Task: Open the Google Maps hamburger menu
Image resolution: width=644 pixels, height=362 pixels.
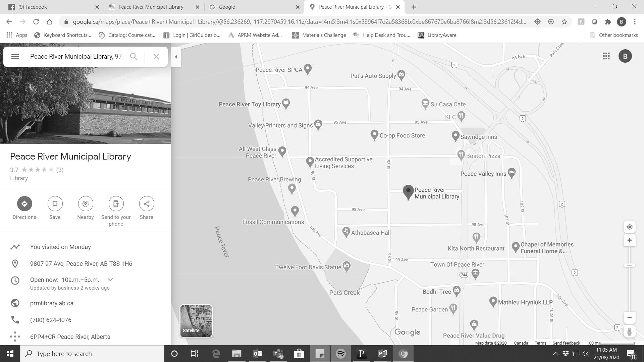Action: click(15, 57)
